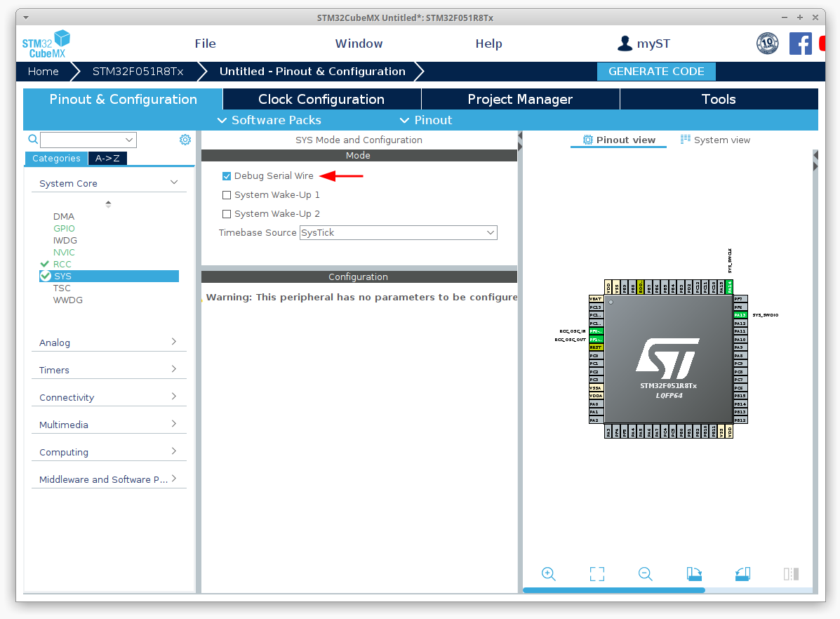Open the Window menu
Viewport: 840px width, 619px height.
click(x=359, y=43)
